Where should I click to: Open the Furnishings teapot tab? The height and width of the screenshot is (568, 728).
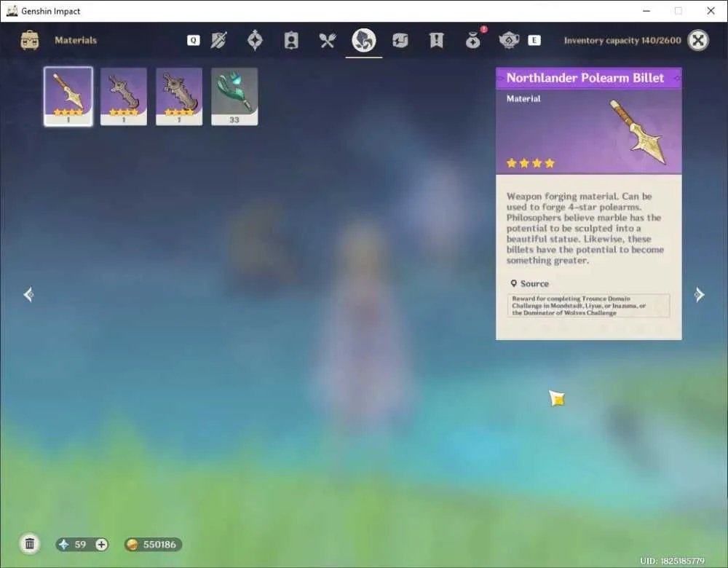tap(509, 40)
